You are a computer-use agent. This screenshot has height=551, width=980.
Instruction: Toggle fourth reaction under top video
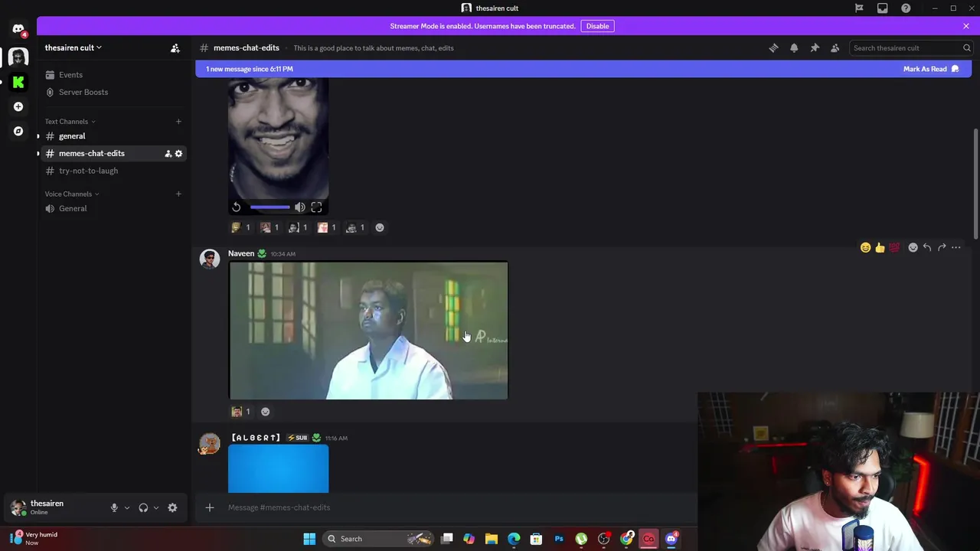click(x=326, y=227)
